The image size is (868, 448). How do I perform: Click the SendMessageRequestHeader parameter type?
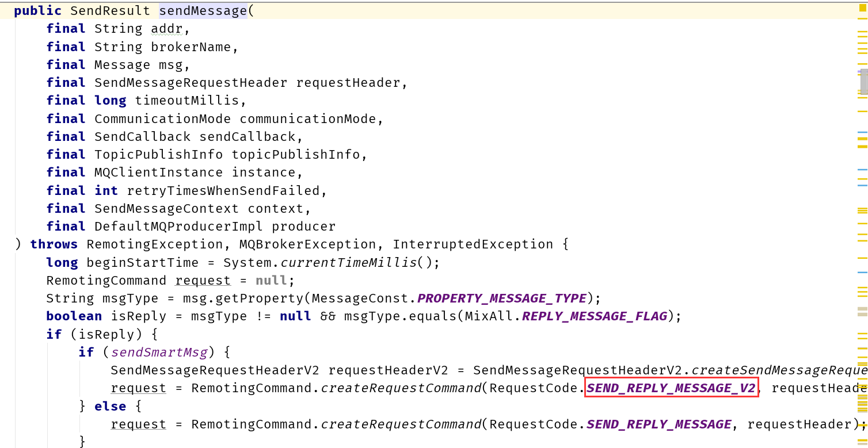(x=191, y=82)
